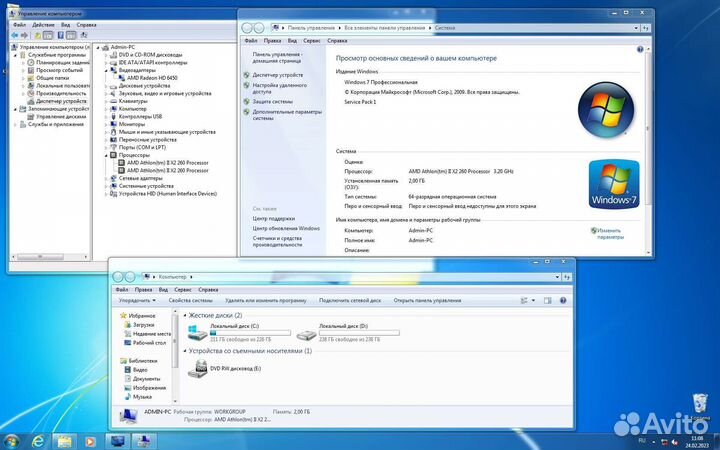
Task: Expand the Сетевые адаптеры node
Action: point(106,178)
